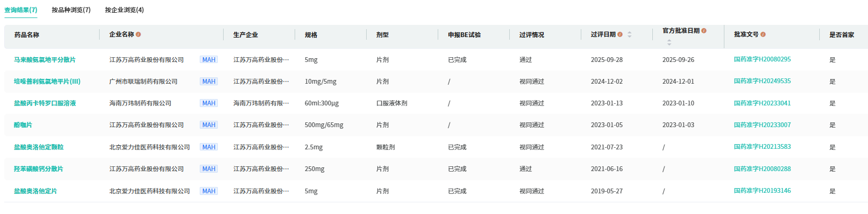Image resolution: width=868 pixels, height=214 pixels.
Task: Click the MAH badge in 盐酸奥洛他定颗粒 row
Action: 209,147
